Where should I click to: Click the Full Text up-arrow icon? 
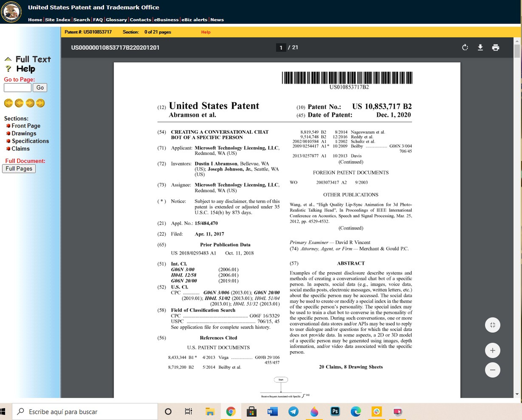[8, 59]
